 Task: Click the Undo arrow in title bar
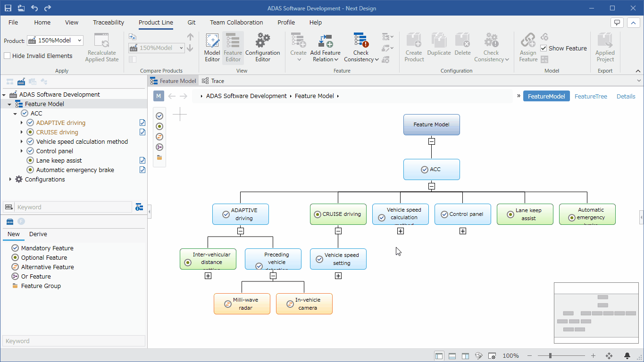pos(34,8)
